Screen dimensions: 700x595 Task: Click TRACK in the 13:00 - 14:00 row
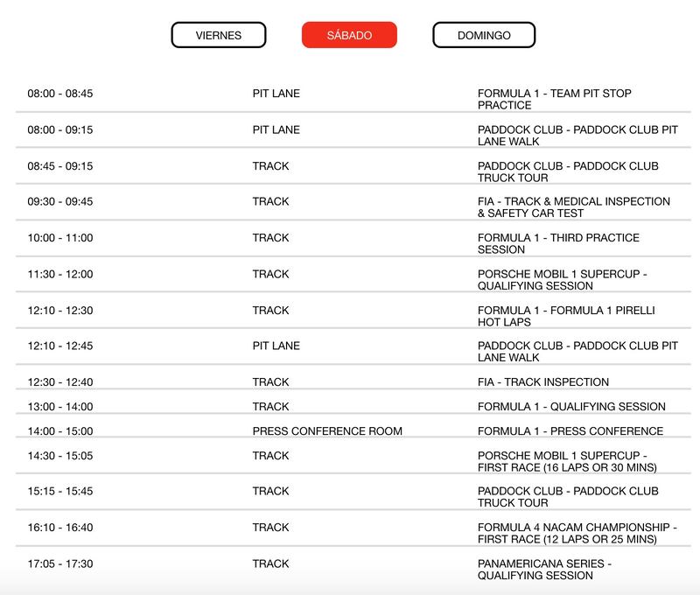[x=270, y=407]
